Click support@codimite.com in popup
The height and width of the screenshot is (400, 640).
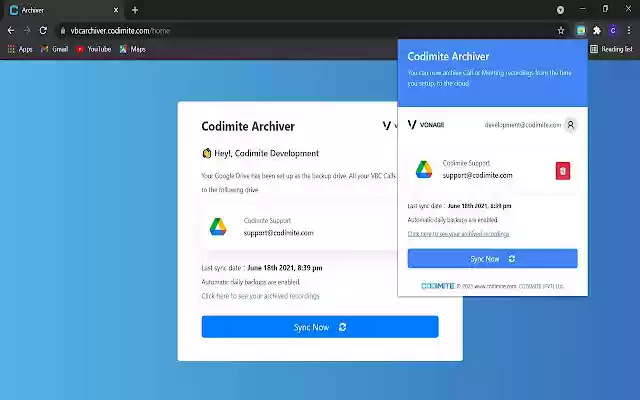tap(478, 176)
